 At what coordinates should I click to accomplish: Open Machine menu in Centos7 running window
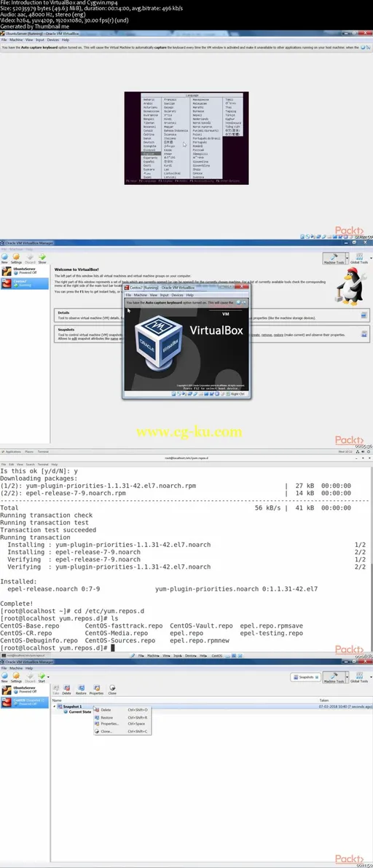(140, 295)
